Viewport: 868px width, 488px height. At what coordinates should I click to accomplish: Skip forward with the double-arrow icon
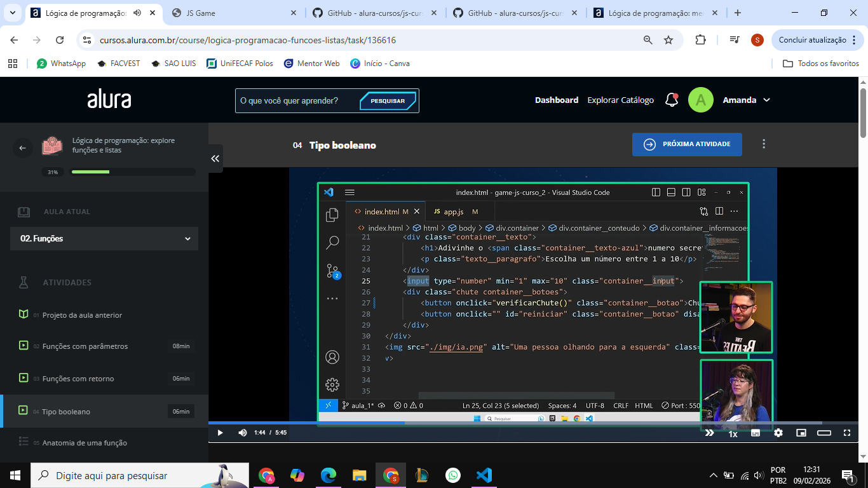[710, 433]
